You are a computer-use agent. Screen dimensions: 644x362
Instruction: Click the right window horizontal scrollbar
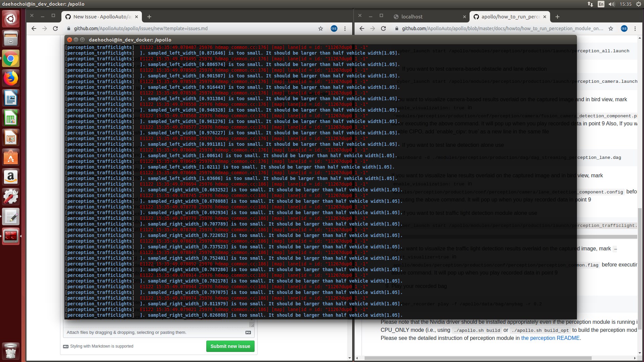[478, 358]
